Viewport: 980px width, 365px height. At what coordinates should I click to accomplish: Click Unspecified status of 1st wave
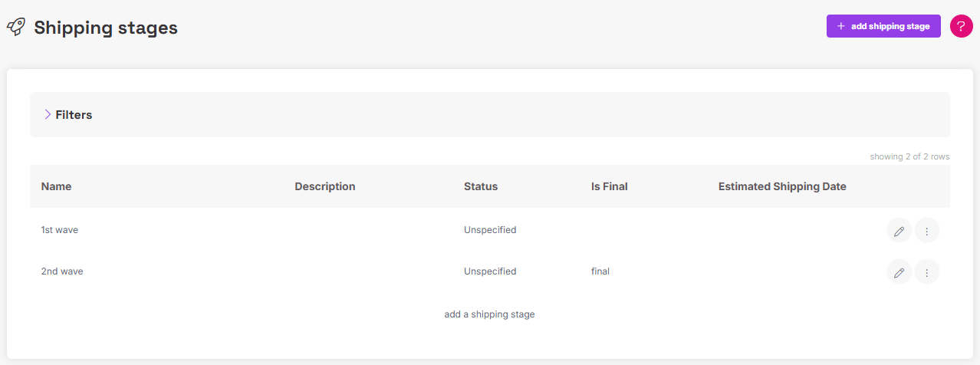coord(489,230)
